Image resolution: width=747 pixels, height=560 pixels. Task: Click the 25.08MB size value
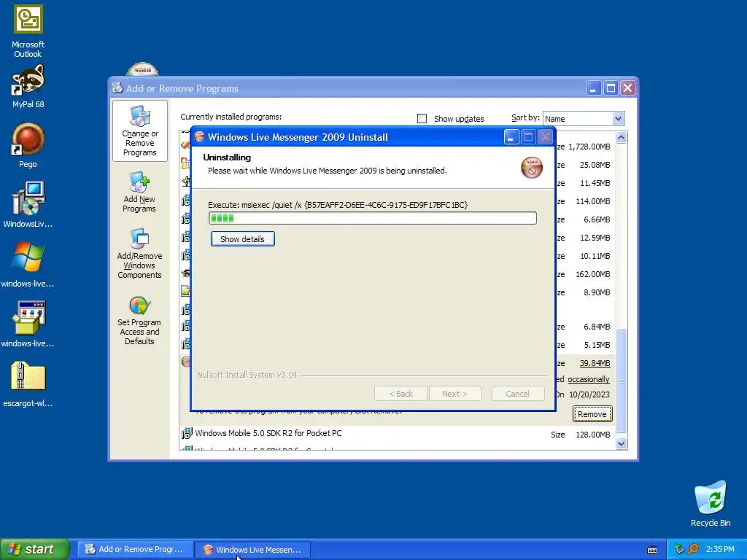pyautogui.click(x=595, y=165)
